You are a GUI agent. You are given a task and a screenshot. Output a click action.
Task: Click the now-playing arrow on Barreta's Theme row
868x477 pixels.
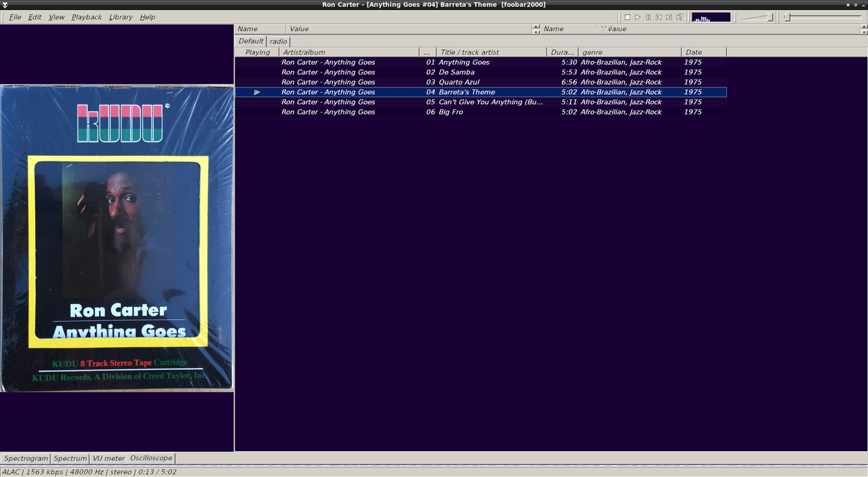click(x=257, y=92)
